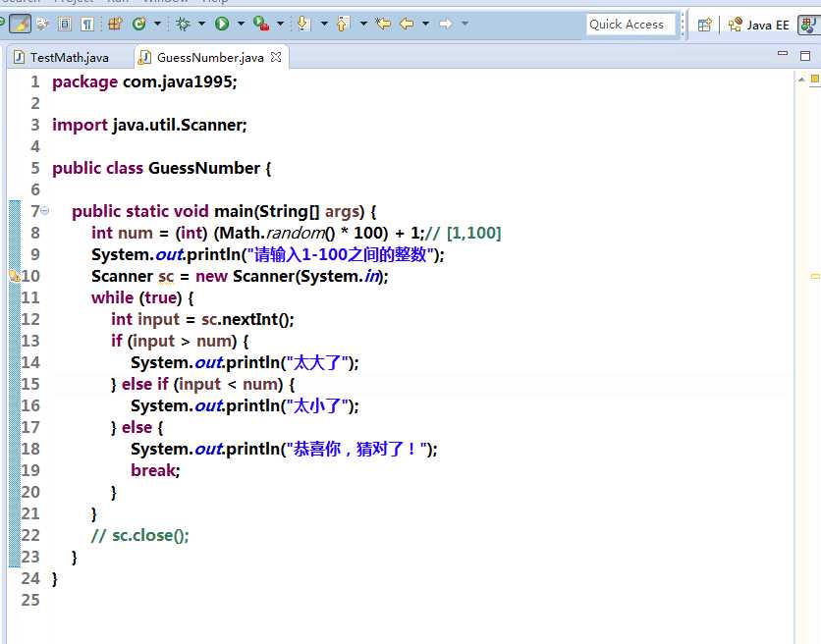Click 'while (true) {' on line 11
This screenshot has width=821, height=644.
142,297
